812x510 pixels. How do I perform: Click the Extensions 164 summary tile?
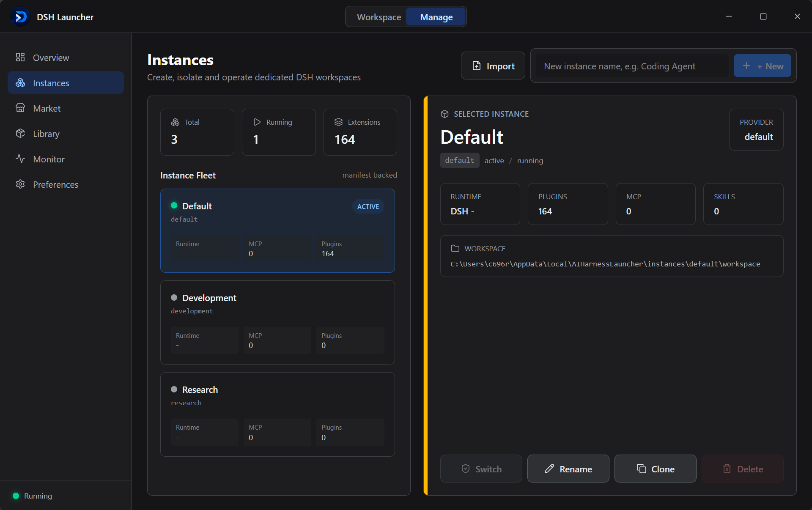point(360,132)
